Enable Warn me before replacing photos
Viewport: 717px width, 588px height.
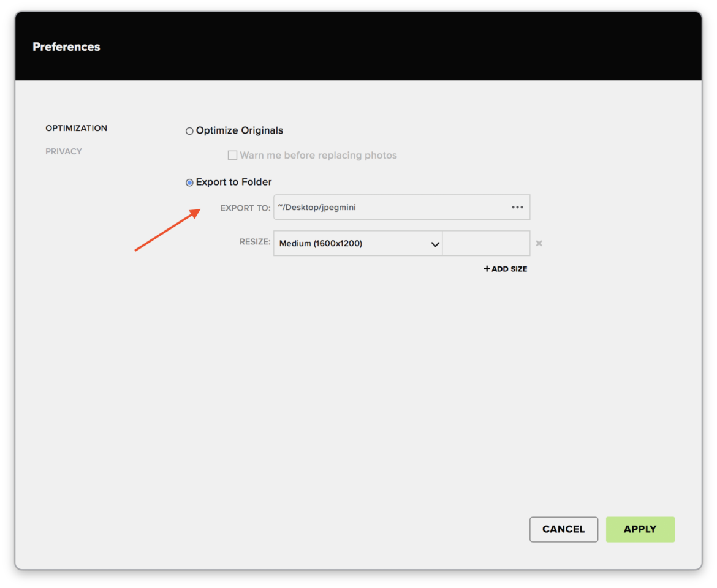click(x=232, y=155)
